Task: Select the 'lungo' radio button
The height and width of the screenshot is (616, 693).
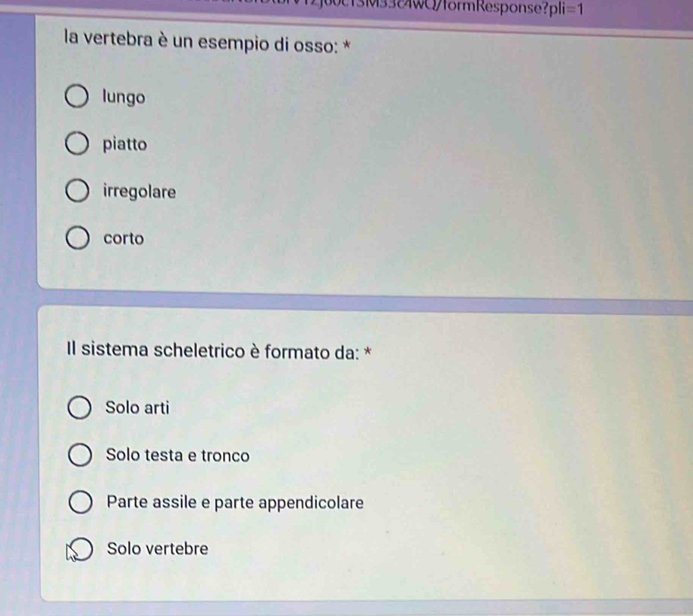Action: (77, 96)
